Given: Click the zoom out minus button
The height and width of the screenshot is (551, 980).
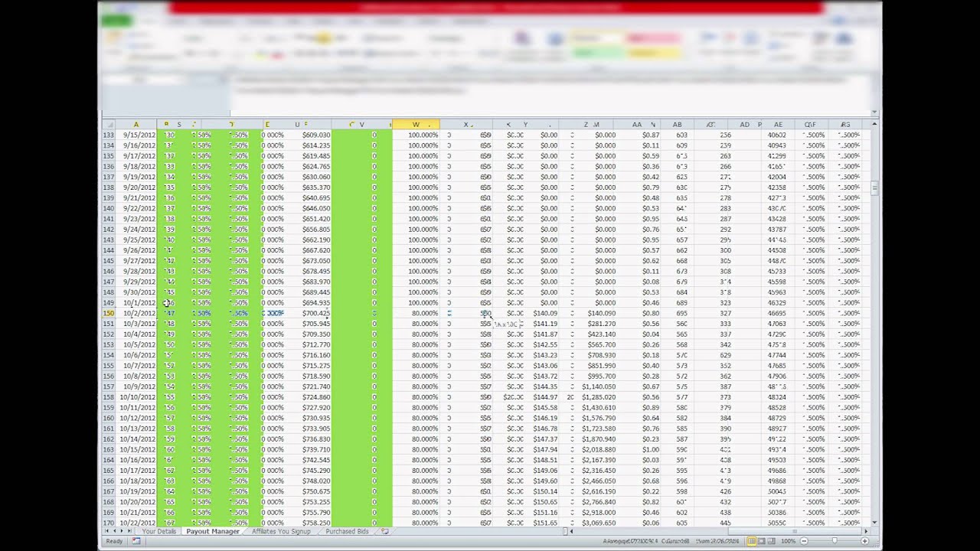Looking at the screenshot, I should [804, 541].
